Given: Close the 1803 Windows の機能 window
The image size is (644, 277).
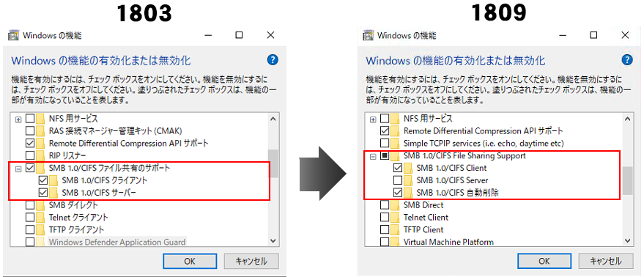Looking at the screenshot, I should pyautogui.click(x=270, y=35).
